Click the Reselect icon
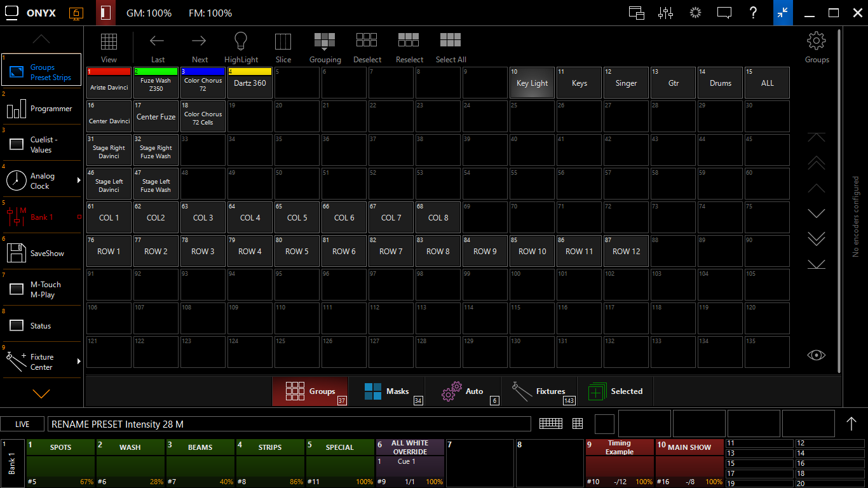Screen dimensions: 868x488 [x=409, y=40]
